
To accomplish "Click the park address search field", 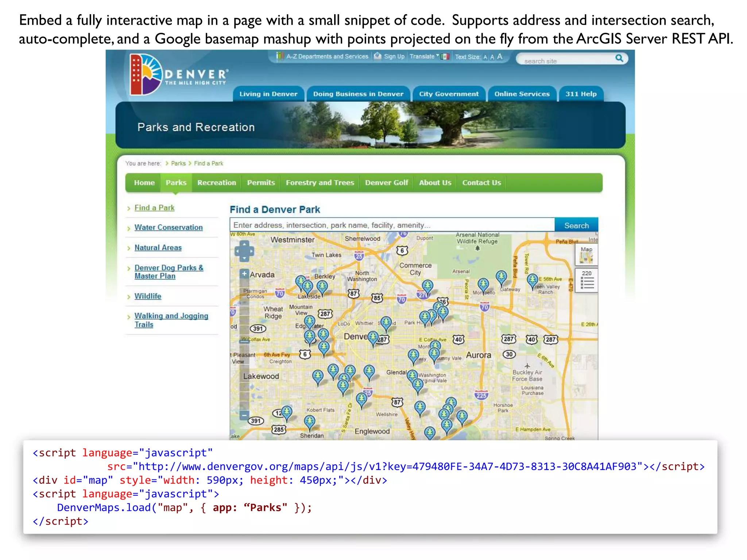I will click(392, 225).
